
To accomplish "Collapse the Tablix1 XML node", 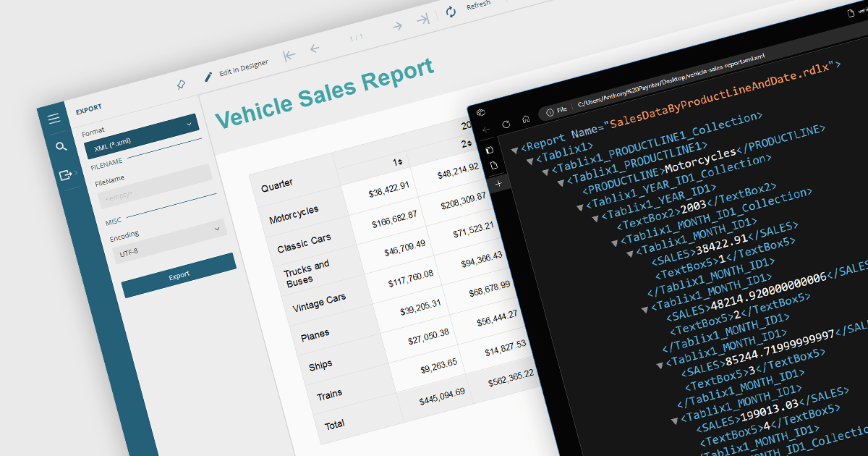I will 529,160.
